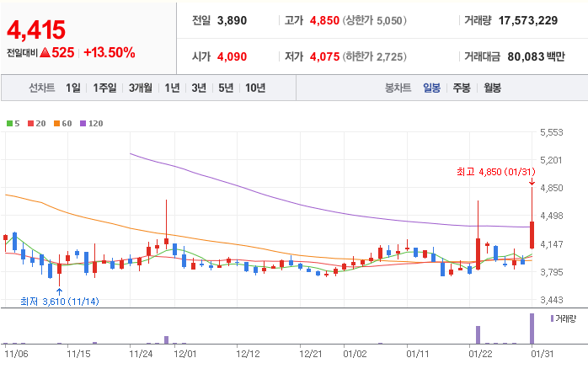
Task: Click the 5,553 price axis label
Action: coord(551,132)
